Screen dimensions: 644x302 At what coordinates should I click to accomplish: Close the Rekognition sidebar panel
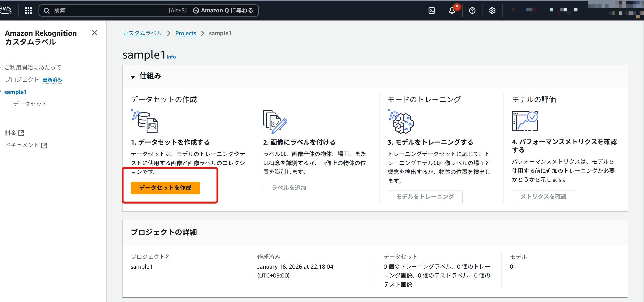[x=94, y=33]
